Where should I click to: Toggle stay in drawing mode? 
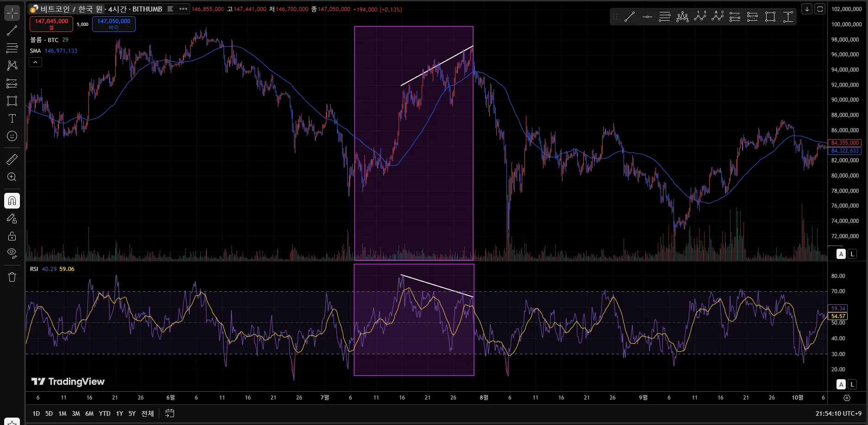click(x=12, y=218)
